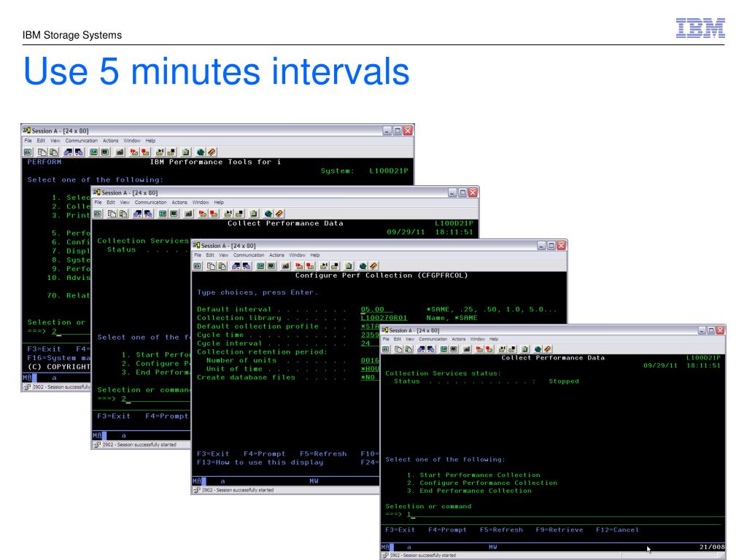Viewport: 747px width, 560px height.
Task: Click Send file icon in front Status Stopped window
Action: pyautogui.click(x=421, y=349)
